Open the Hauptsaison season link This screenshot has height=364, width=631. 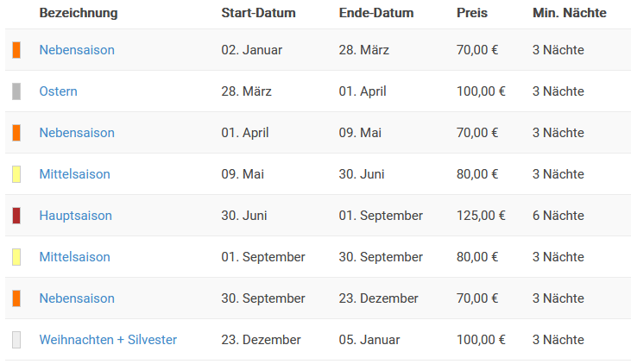tap(76, 216)
